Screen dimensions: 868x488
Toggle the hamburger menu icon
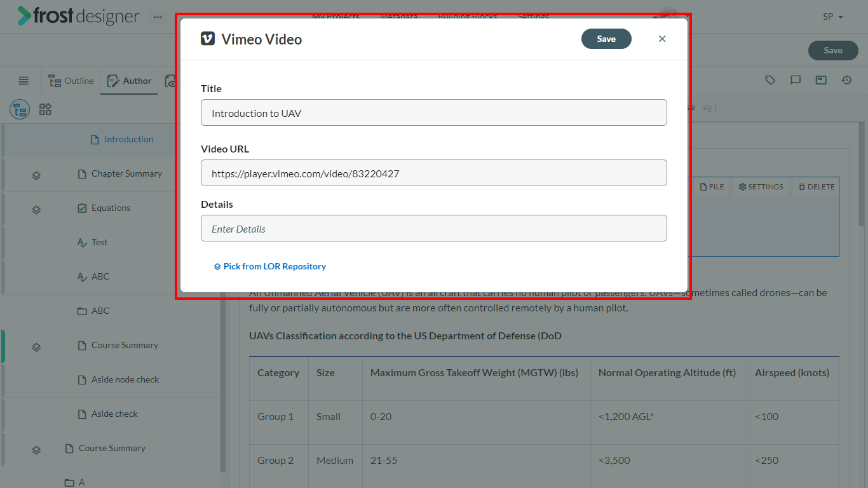(24, 81)
